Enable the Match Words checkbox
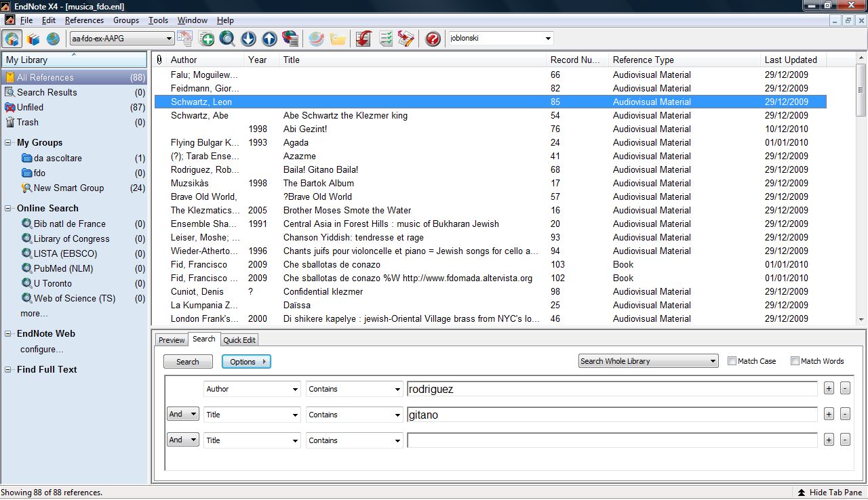The width and height of the screenshot is (868, 500). point(795,361)
